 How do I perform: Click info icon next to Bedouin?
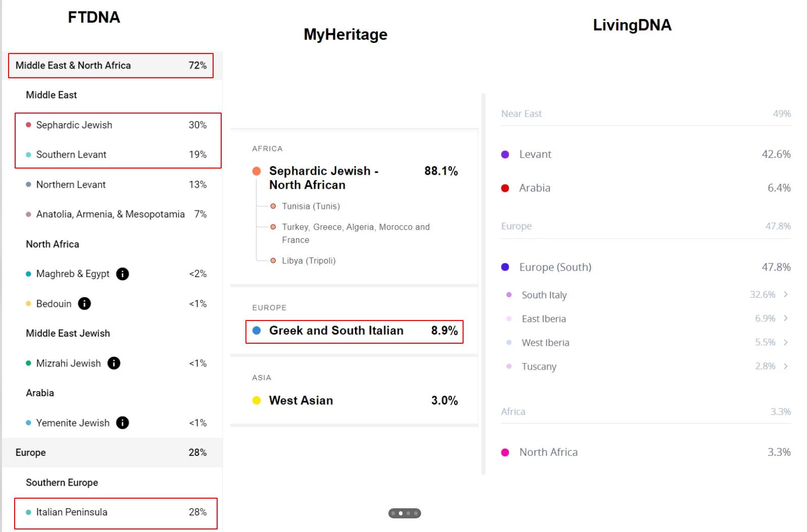point(84,303)
